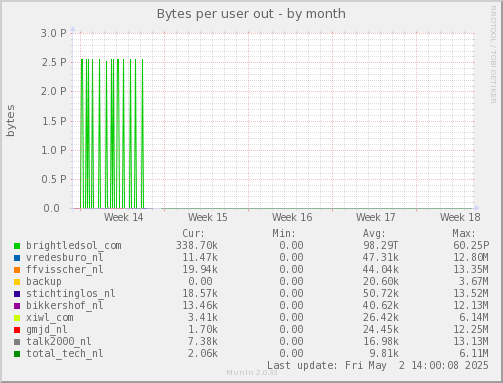Click the 12.25M max value
Image resolution: width=503 pixels, height=383 pixels.
(471, 330)
